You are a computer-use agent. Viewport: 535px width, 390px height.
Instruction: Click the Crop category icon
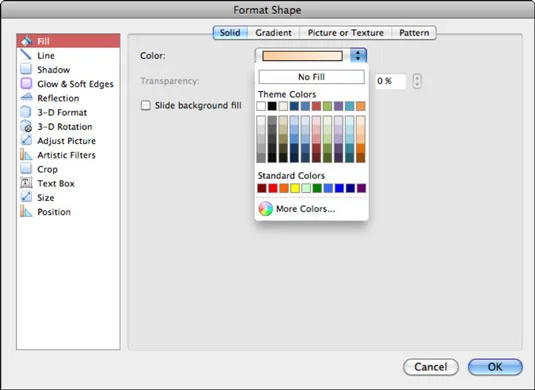pyautogui.click(x=26, y=169)
